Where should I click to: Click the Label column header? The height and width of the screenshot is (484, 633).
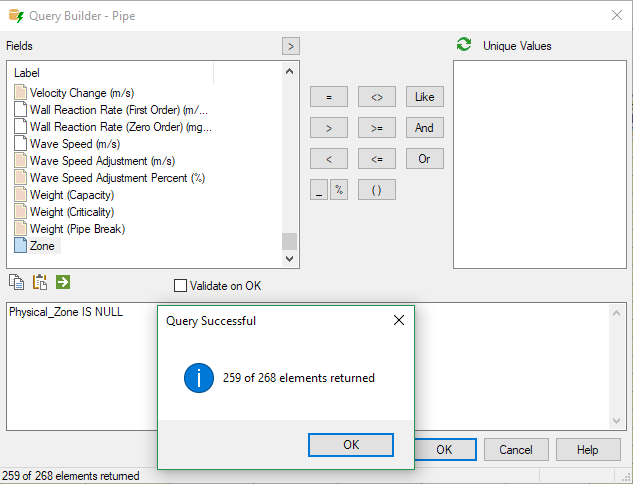coord(111,73)
